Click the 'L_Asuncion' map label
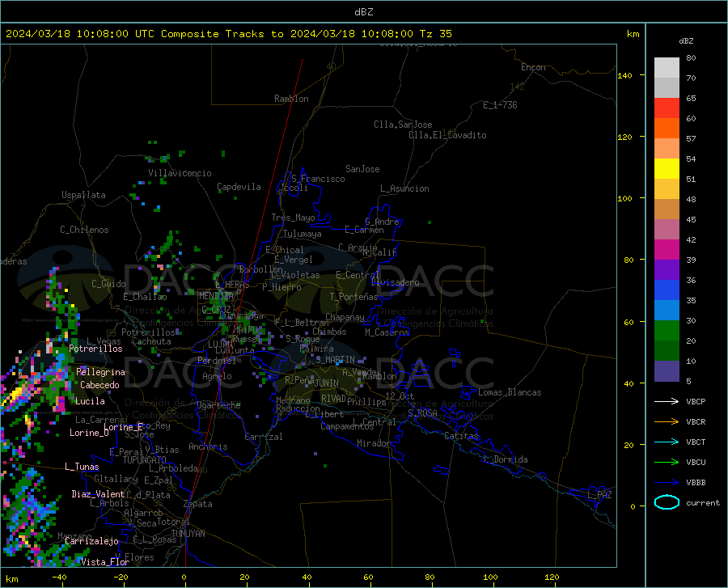This screenshot has height=588, width=728. coord(405,188)
